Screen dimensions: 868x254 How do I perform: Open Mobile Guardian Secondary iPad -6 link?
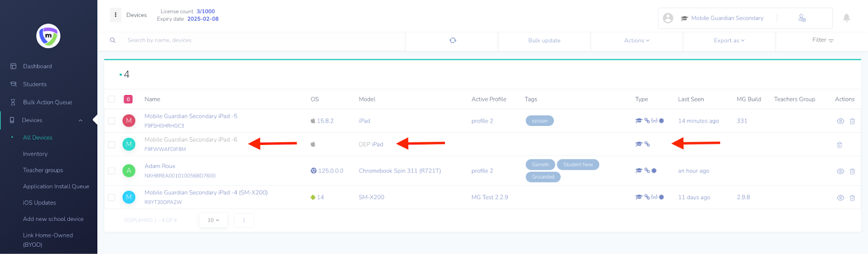191,139
